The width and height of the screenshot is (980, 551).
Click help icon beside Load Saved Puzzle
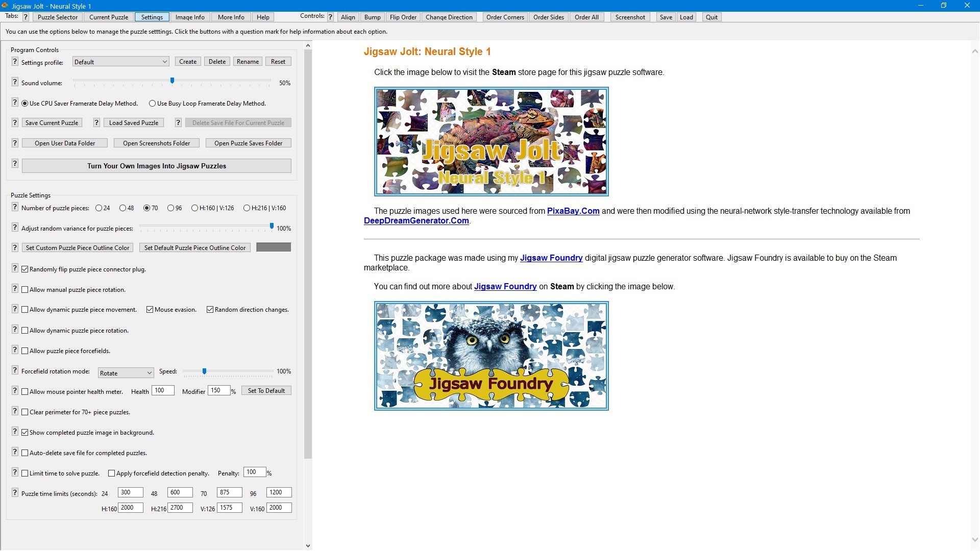(96, 122)
